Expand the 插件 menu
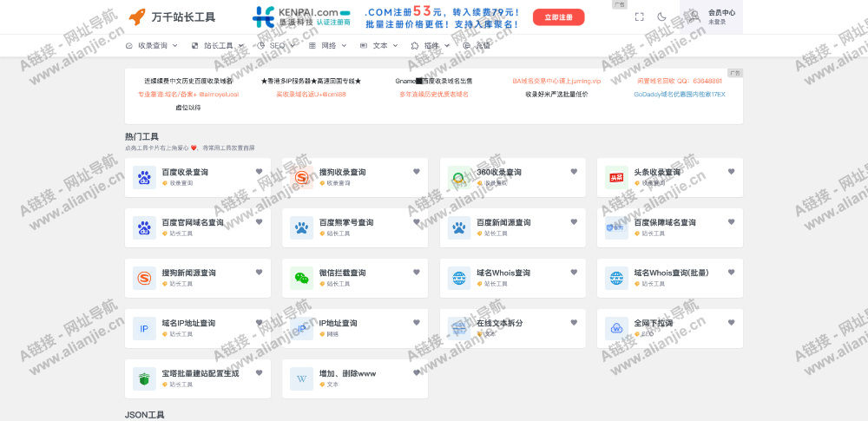Screen dimensions: 868x421 (431, 46)
